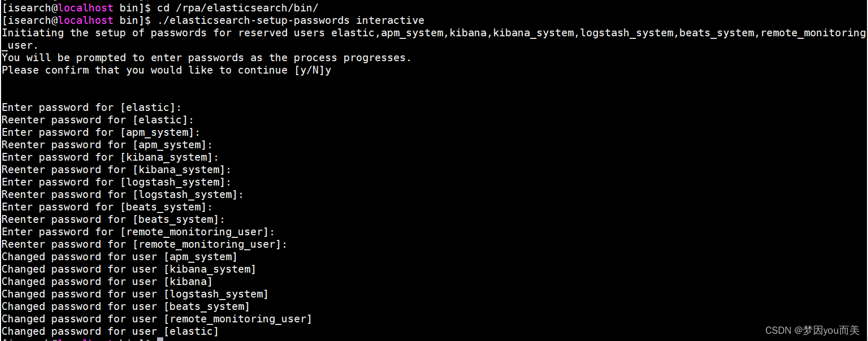The width and height of the screenshot is (868, 341).
Task: Click the 'Reenter password for [kibana_system]:' prompt
Action: pyautogui.click(x=117, y=169)
